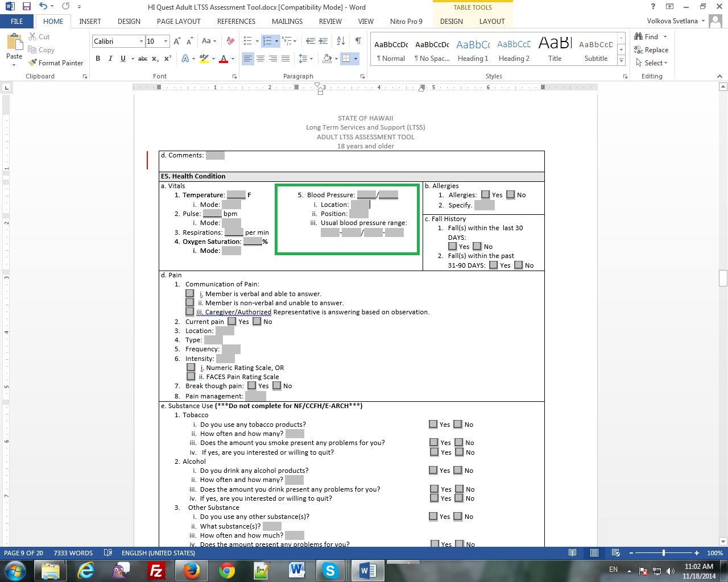This screenshot has width=728, height=582.
Task: Click the page count in status bar
Action: click(23, 553)
